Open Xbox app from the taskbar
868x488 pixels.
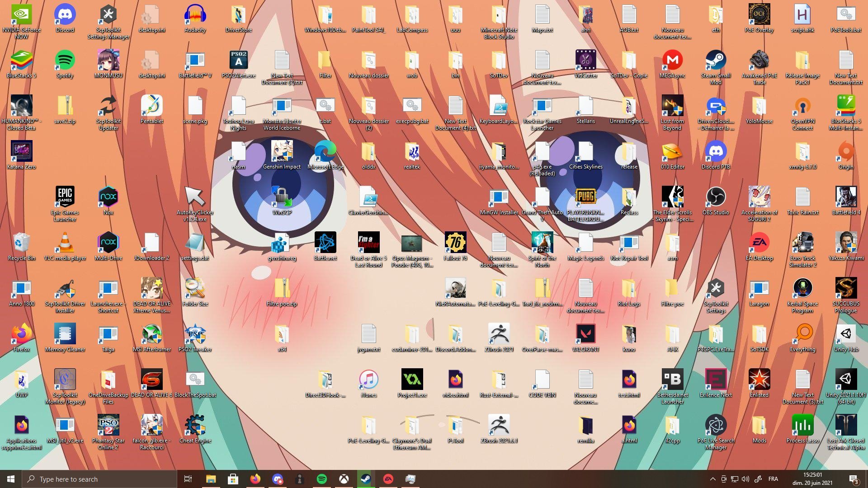(344, 479)
